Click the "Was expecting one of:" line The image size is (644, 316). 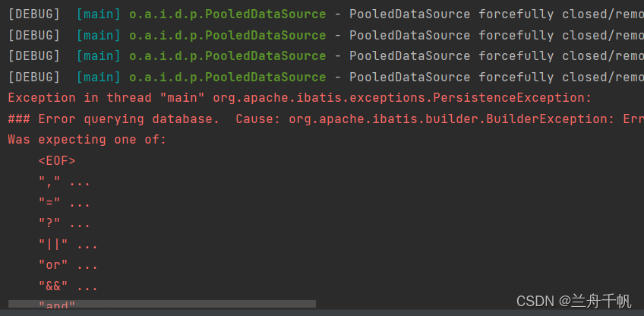coord(87,139)
